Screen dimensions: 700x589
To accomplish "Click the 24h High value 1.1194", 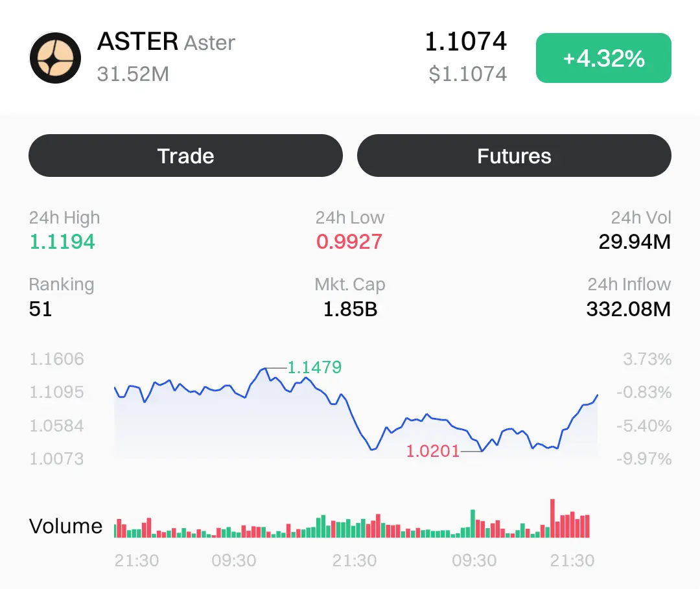I will (62, 242).
